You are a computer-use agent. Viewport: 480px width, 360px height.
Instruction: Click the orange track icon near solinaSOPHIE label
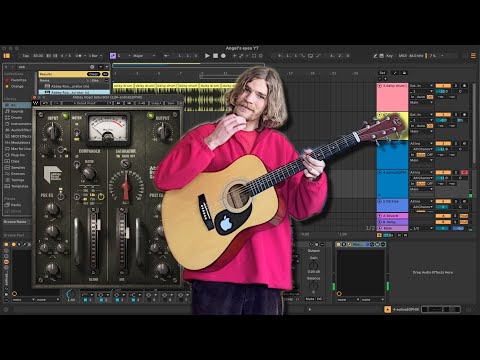pyautogui.click(x=387, y=309)
